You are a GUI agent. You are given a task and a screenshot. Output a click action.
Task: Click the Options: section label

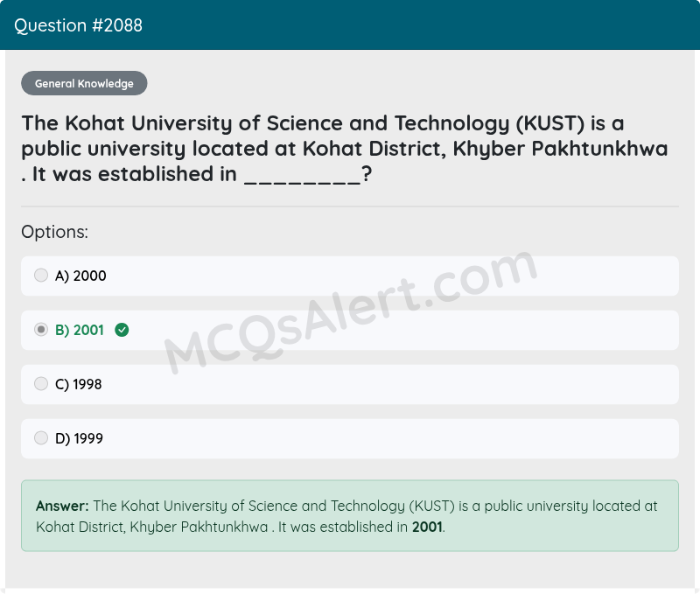pyautogui.click(x=54, y=232)
